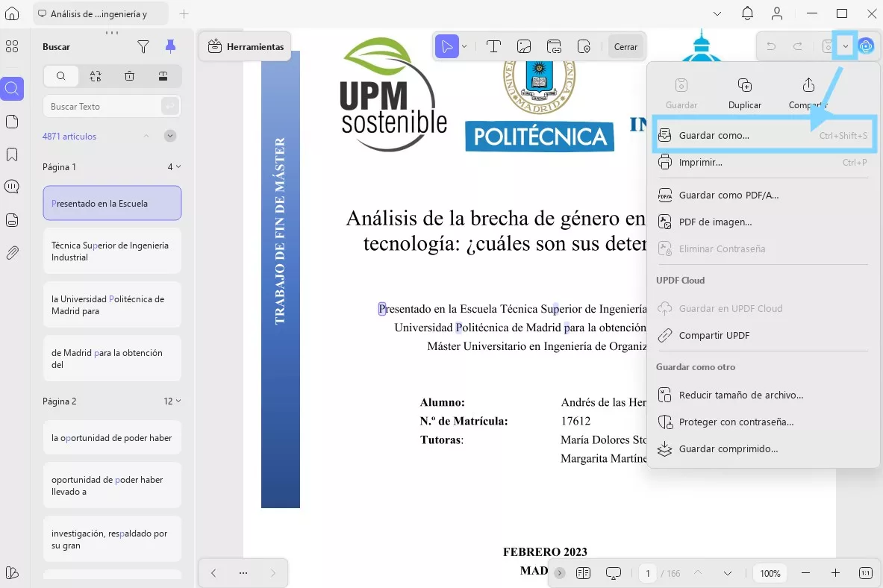
Task: Select the magnifier search mode tab
Action: click(60, 76)
